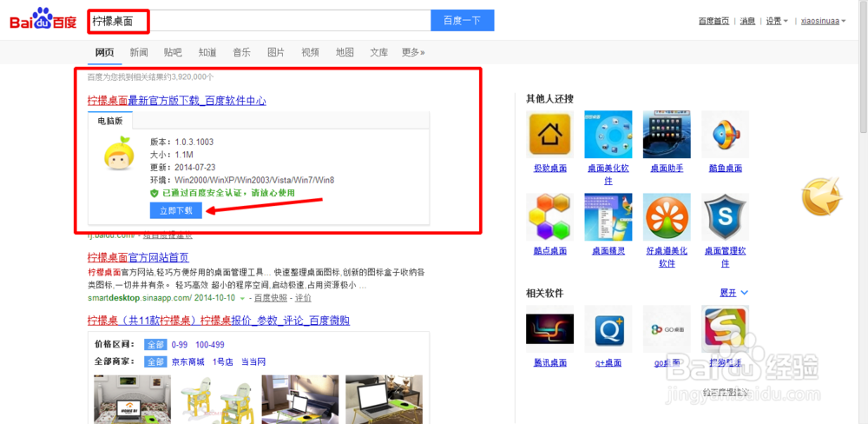Image resolution: width=868 pixels, height=424 pixels.
Task: Select the 网页 tab
Action: tap(105, 53)
